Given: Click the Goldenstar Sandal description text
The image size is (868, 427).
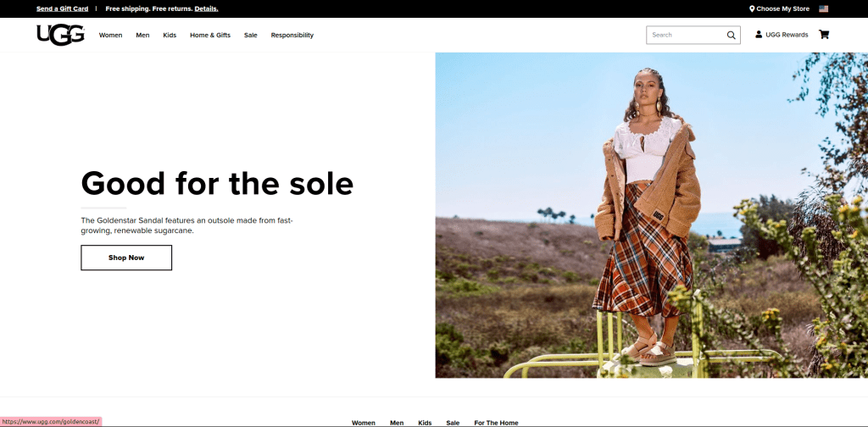Looking at the screenshot, I should [186, 225].
